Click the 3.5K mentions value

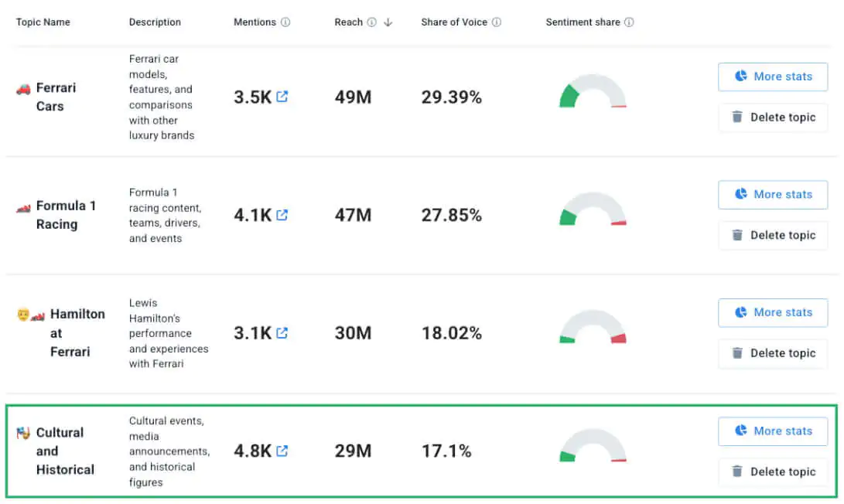tap(252, 97)
